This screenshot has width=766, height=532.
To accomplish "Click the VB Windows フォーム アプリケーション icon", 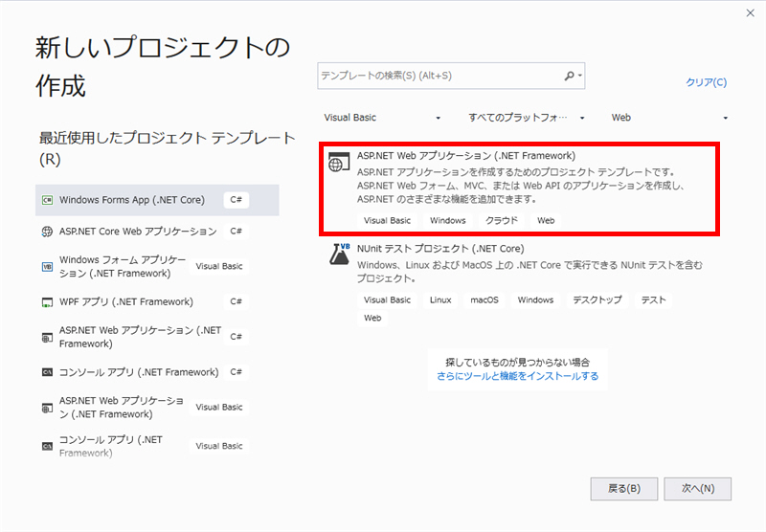I will tap(47, 267).
